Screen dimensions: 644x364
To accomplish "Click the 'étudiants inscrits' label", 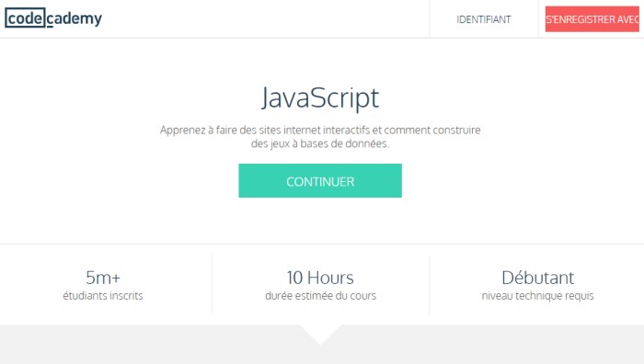I will (103, 295).
